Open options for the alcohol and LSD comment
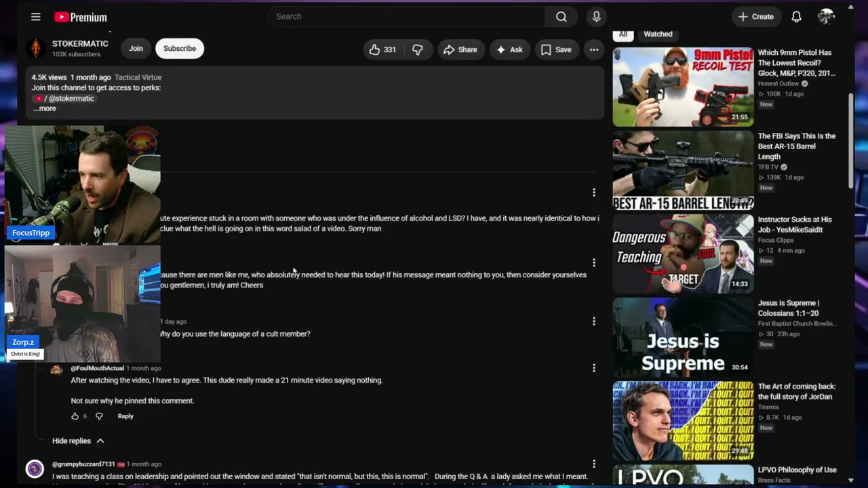The height and width of the screenshot is (488, 868). coord(594,192)
